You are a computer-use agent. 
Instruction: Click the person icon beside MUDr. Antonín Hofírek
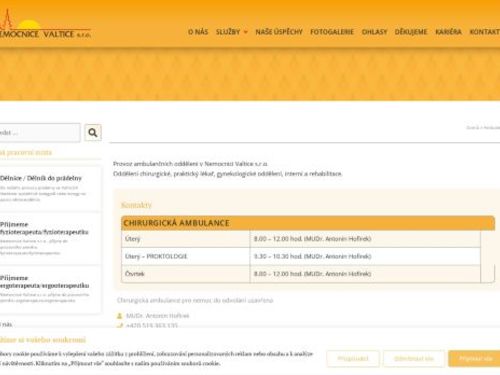pos(119,315)
